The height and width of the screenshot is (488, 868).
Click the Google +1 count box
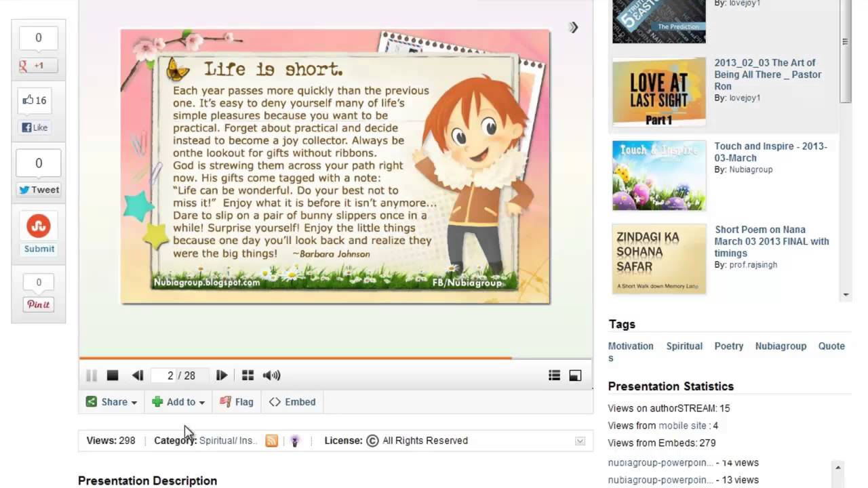point(38,38)
